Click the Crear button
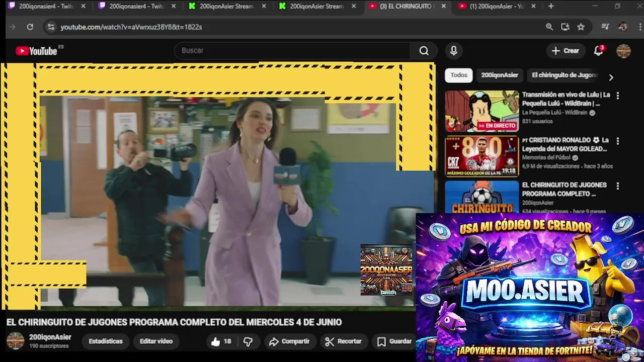This screenshot has height=362, width=644. point(566,51)
